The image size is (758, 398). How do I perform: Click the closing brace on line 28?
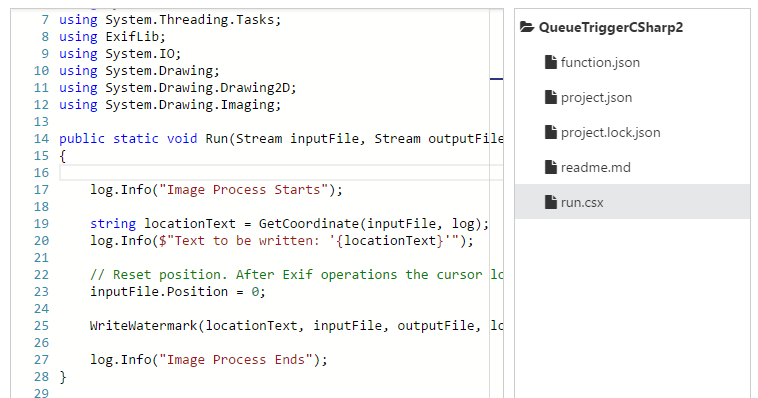pyautogui.click(x=62, y=377)
